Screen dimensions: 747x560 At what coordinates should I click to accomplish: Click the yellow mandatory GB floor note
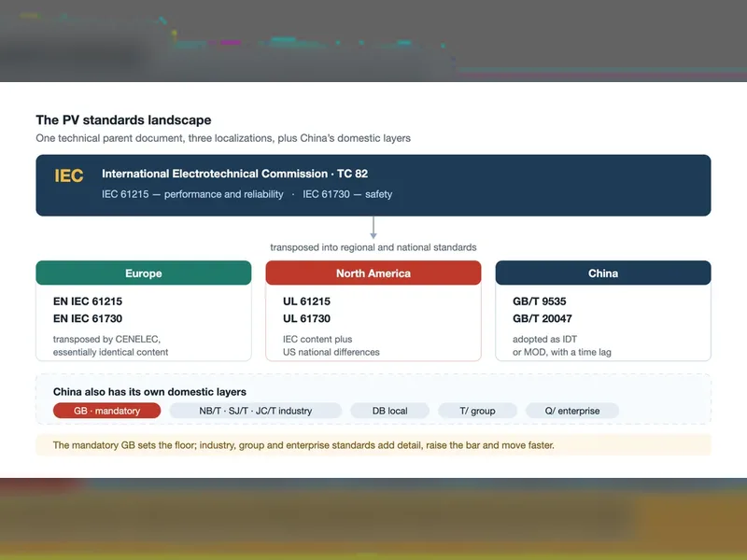pyautogui.click(x=373, y=445)
